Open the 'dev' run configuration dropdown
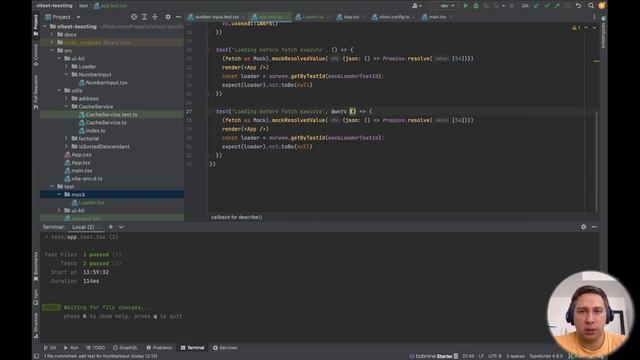Viewport: 640px width, 360px height. (x=447, y=6)
